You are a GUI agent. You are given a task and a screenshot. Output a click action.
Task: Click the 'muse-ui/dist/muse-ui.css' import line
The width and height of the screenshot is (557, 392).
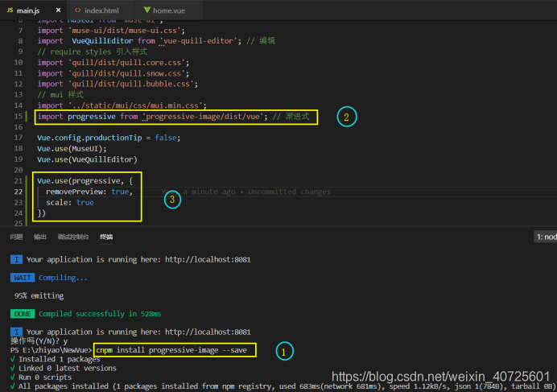(x=111, y=31)
